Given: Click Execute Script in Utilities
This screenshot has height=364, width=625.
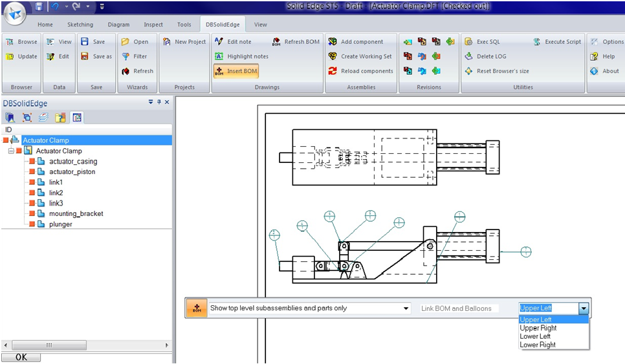Looking at the screenshot, I should pos(557,41).
